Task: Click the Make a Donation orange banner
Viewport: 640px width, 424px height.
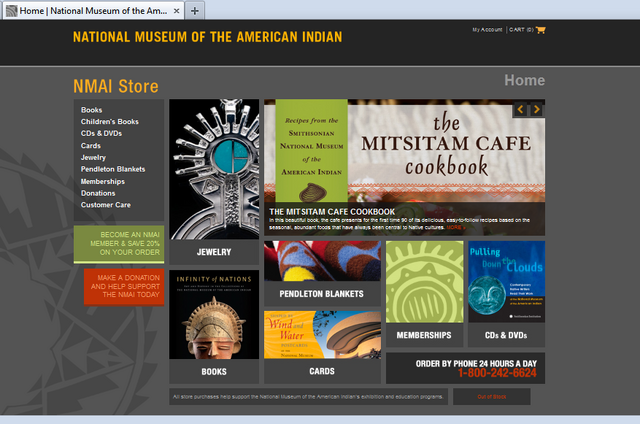Action: [x=124, y=287]
